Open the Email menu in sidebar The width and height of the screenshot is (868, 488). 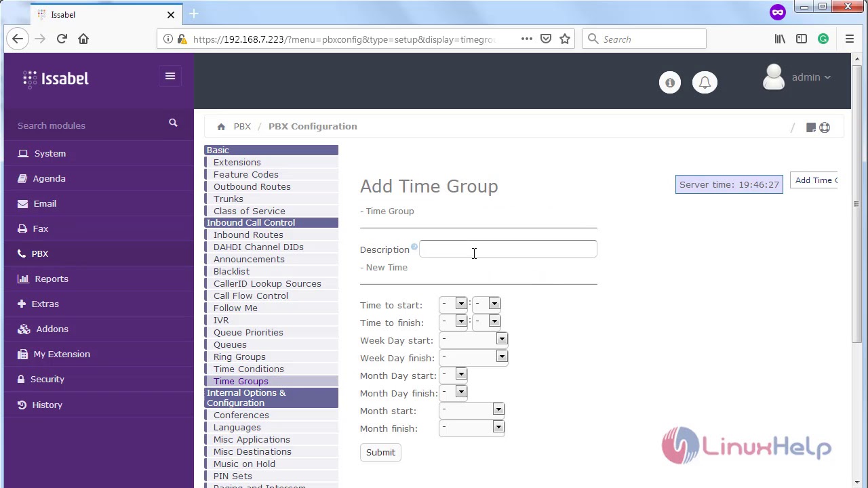pos(98,203)
